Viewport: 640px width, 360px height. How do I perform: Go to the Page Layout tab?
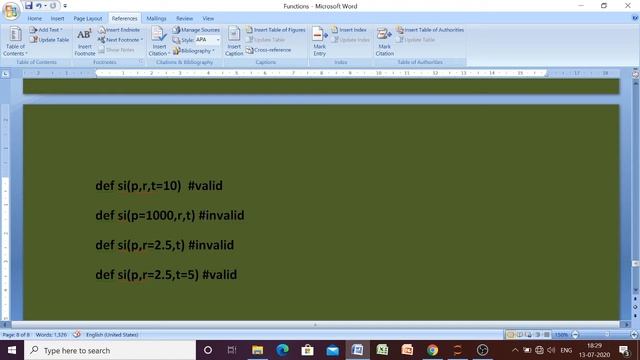tap(88, 18)
